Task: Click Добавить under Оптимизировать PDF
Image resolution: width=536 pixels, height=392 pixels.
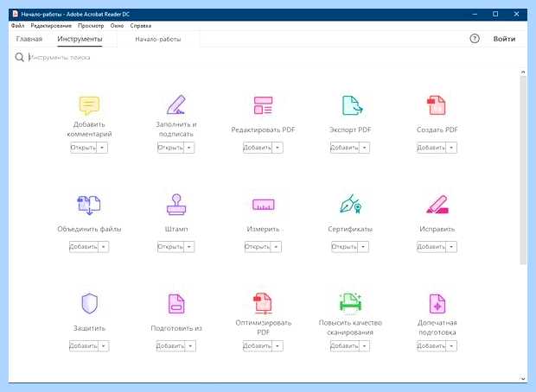Action: pyautogui.click(x=258, y=346)
